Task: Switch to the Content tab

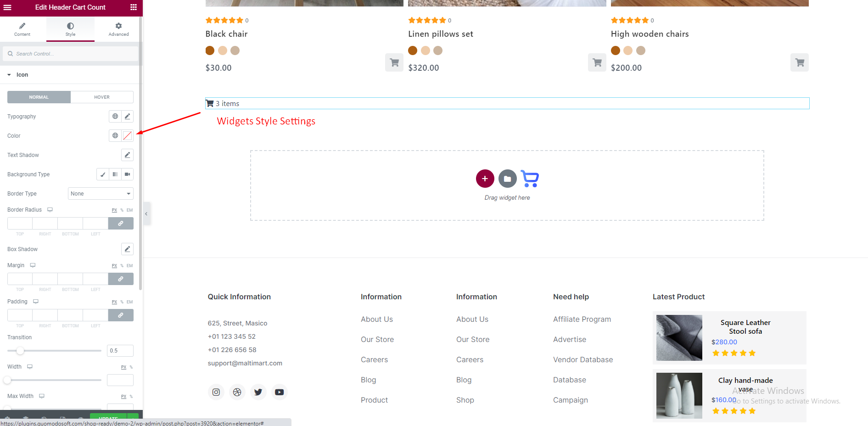Action: (22, 29)
